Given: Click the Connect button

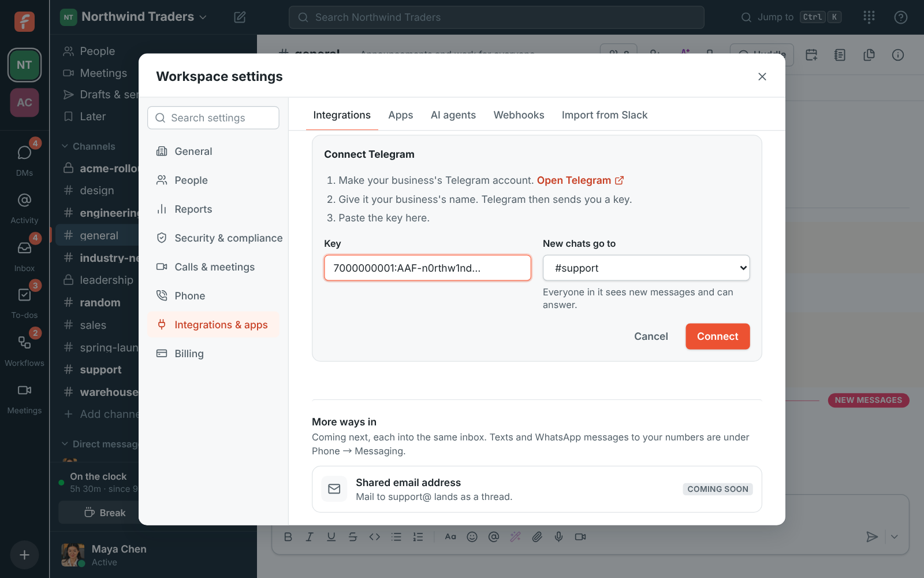Looking at the screenshot, I should [x=718, y=336].
